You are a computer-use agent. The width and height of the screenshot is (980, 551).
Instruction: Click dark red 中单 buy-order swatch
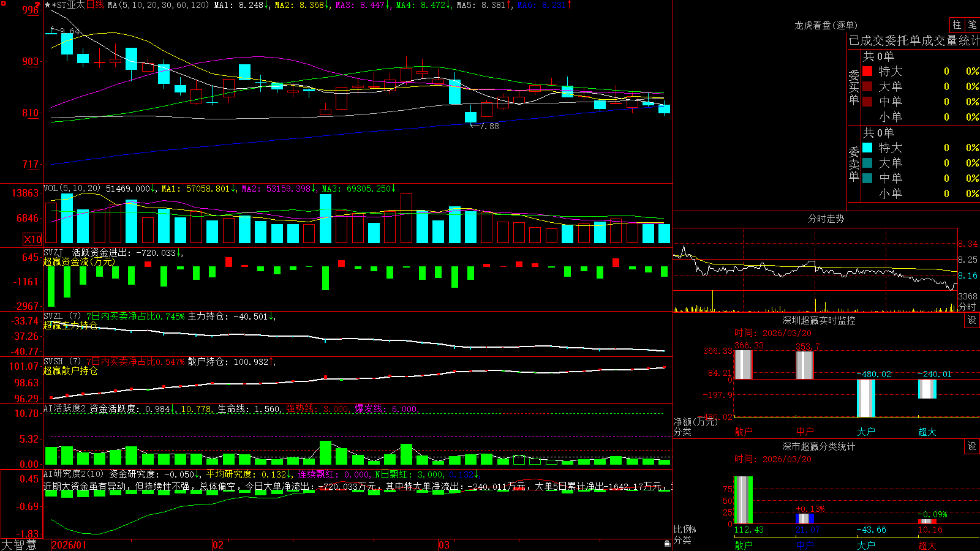pyautogui.click(x=867, y=102)
